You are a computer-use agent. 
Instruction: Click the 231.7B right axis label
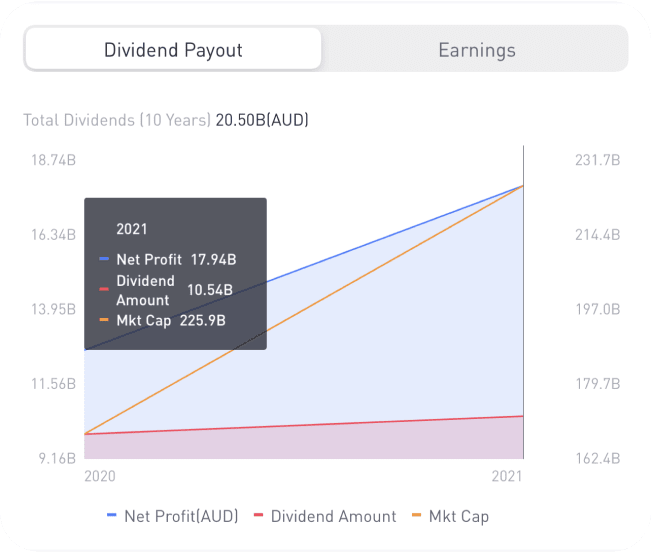pyautogui.click(x=600, y=160)
